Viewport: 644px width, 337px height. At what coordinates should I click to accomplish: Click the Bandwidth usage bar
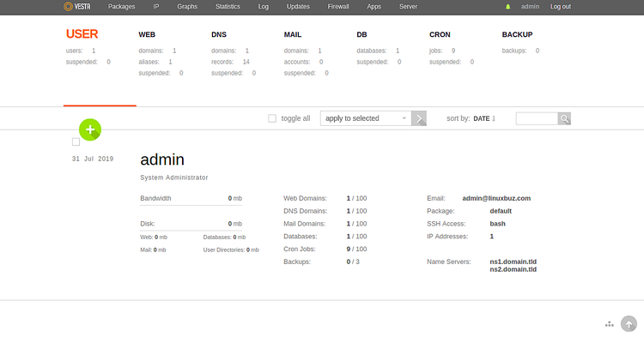click(191, 205)
